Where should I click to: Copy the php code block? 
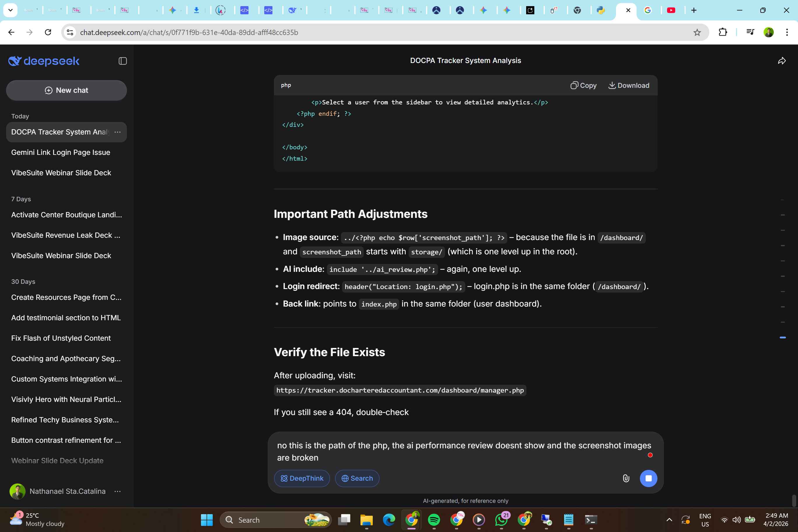click(x=583, y=85)
